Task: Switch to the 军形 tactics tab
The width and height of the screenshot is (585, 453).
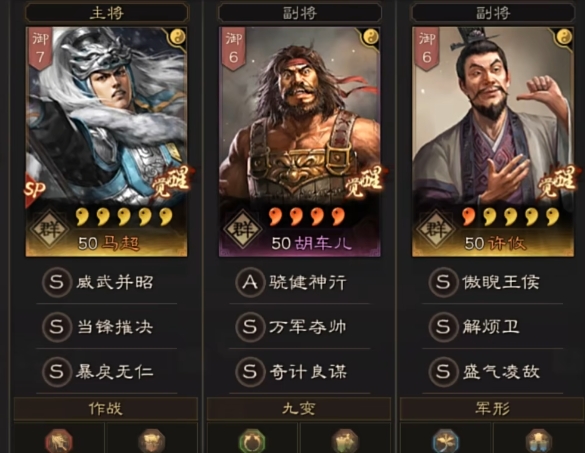Action: coord(492,409)
